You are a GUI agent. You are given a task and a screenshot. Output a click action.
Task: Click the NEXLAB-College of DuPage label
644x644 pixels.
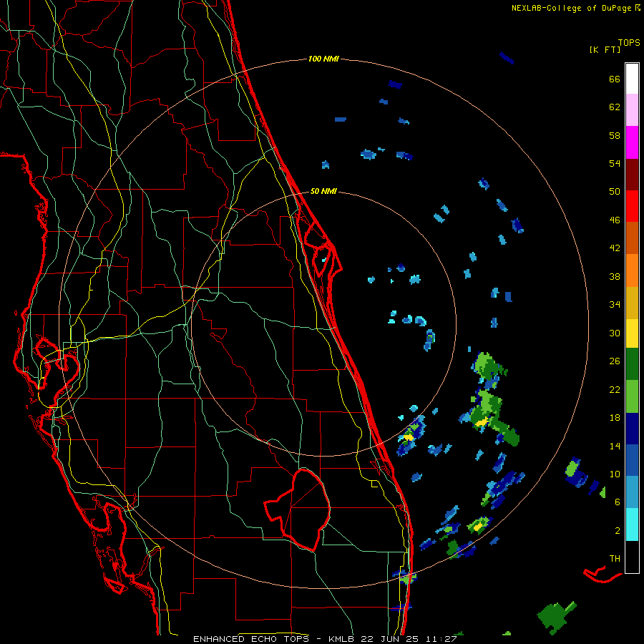tap(571, 8)
